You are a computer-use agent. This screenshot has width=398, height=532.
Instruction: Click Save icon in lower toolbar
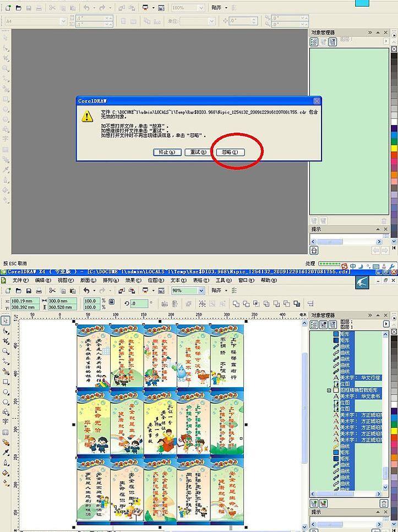pyautogui.click(x=29, y=290)
